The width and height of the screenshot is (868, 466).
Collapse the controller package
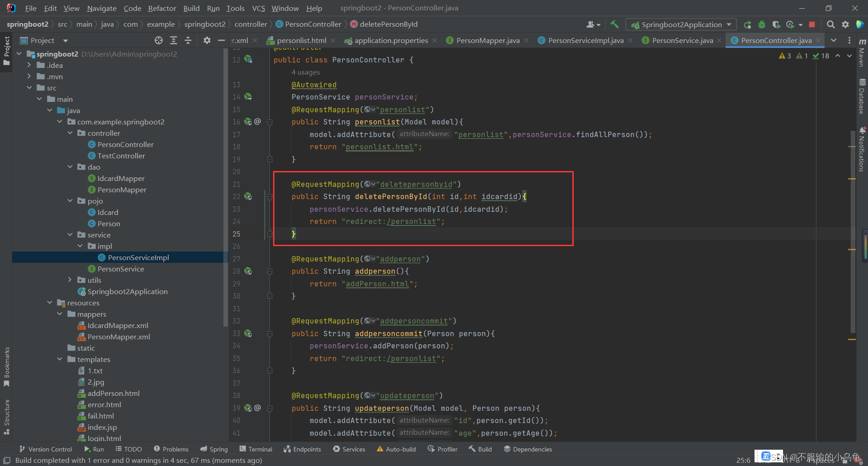[x=70, y=133]
